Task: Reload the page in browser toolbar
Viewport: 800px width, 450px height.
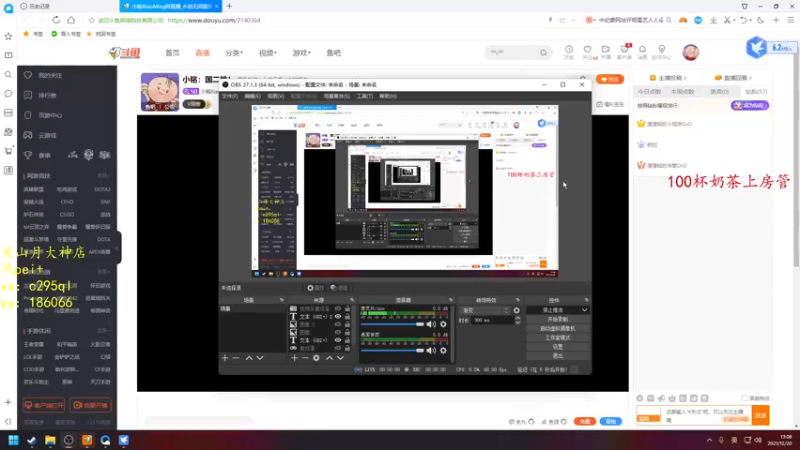Action: click(x=56, y=20)
